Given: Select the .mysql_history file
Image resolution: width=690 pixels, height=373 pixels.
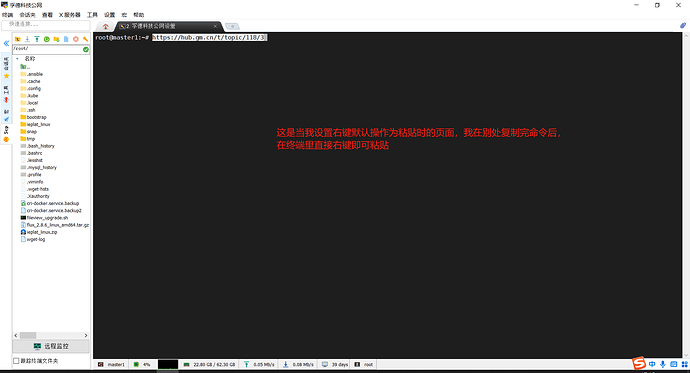Looking at the screenshot, I should [x=39, y=168].
